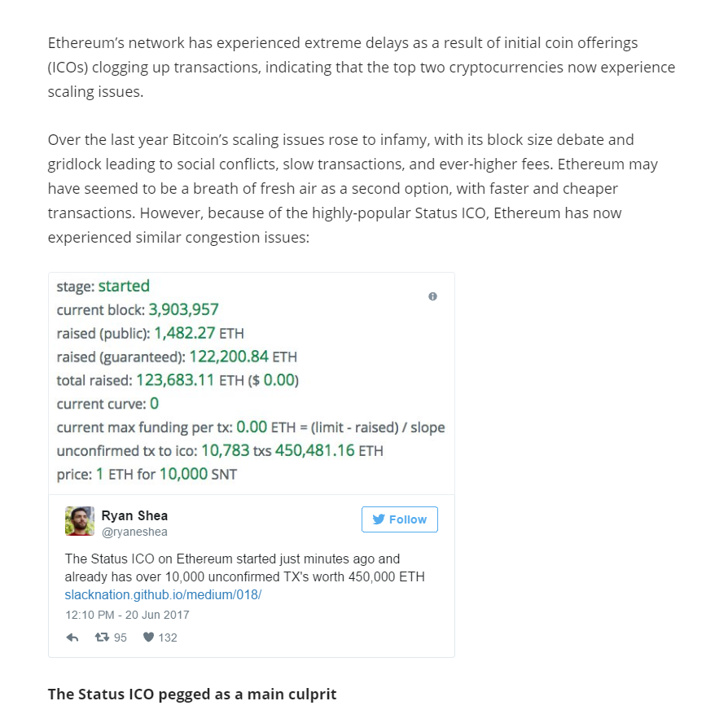Screen dimensions: 728x723
Task: Click the @ryaneshea handle
Action: pos(134,532)
